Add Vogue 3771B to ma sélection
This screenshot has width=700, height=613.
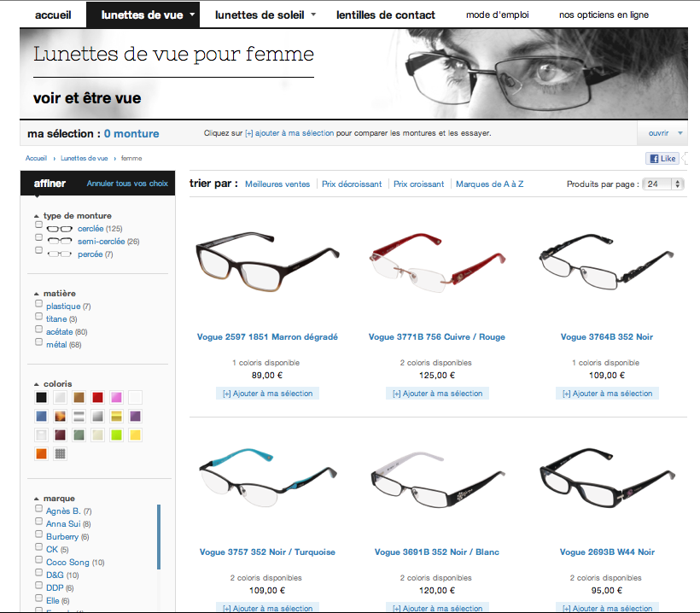click(437, 394)
